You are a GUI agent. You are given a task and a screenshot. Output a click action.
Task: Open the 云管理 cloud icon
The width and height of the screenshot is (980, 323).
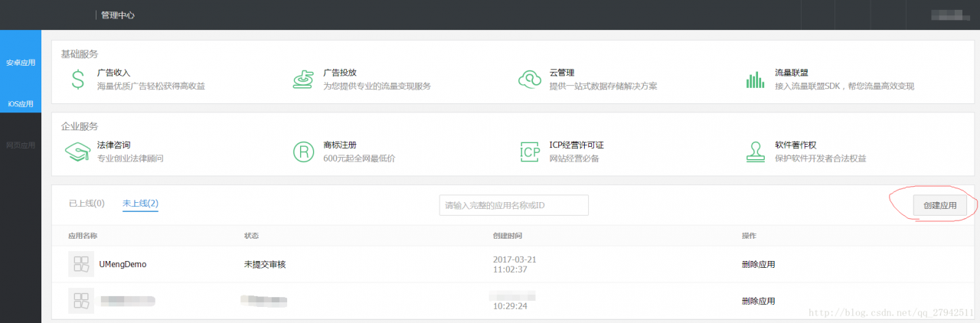click(530, 79)
